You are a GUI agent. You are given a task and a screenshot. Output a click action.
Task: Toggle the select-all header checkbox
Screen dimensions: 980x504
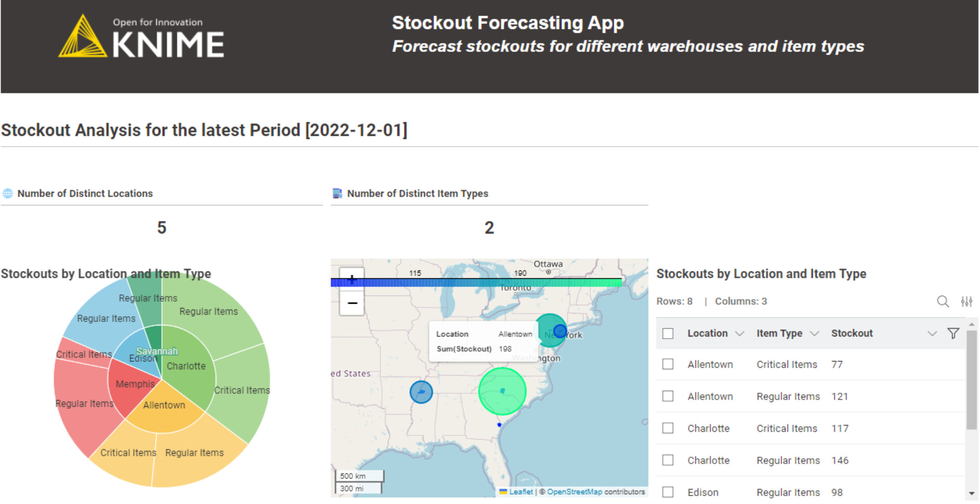668,333
